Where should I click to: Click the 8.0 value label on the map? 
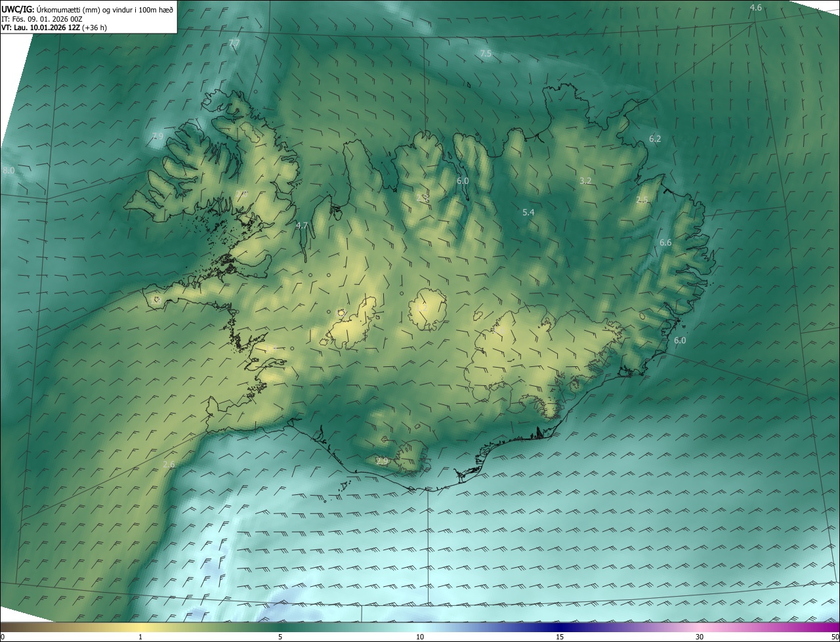coord(8,171)
